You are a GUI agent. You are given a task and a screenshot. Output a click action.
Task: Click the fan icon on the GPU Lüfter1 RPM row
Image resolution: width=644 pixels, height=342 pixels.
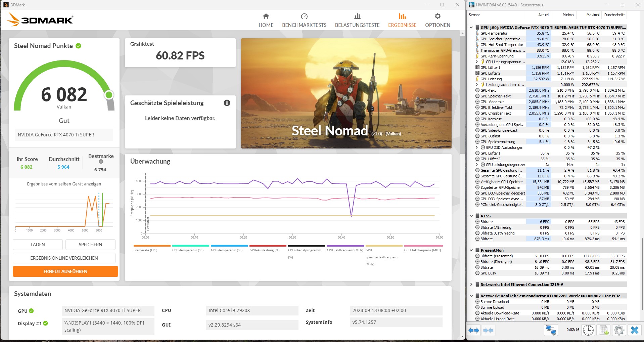pyautogui.click(x=477, y=68)
